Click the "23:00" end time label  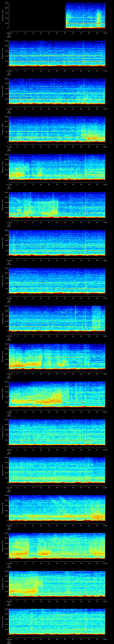click(105, 525)
